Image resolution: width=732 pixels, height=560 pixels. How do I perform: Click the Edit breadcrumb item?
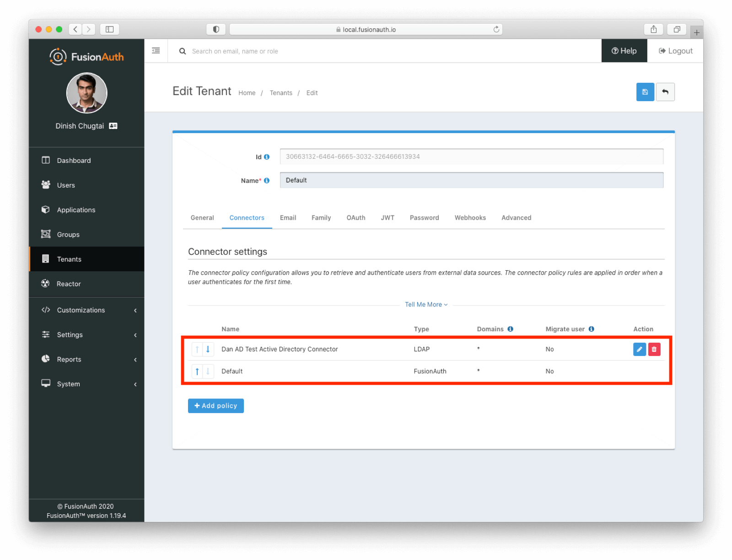click(312, 93)
